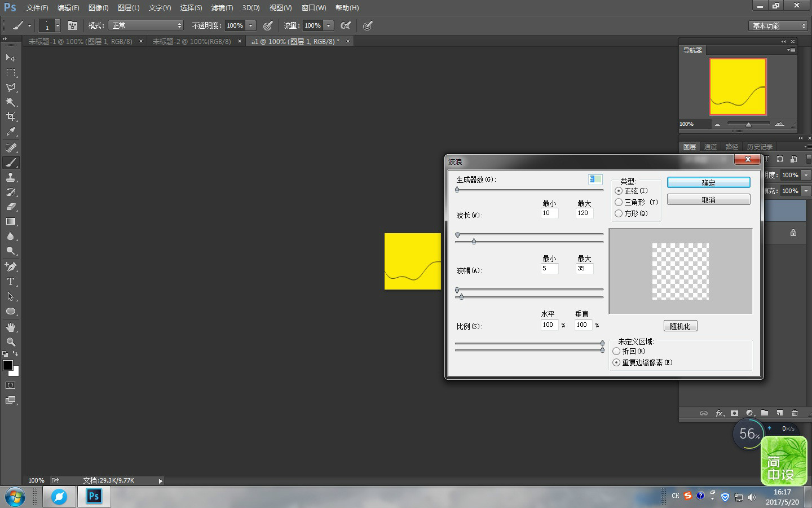This screenshot has width=812, height=508.
Task: Click the OK (确定) button
Action: pos(709,183)
